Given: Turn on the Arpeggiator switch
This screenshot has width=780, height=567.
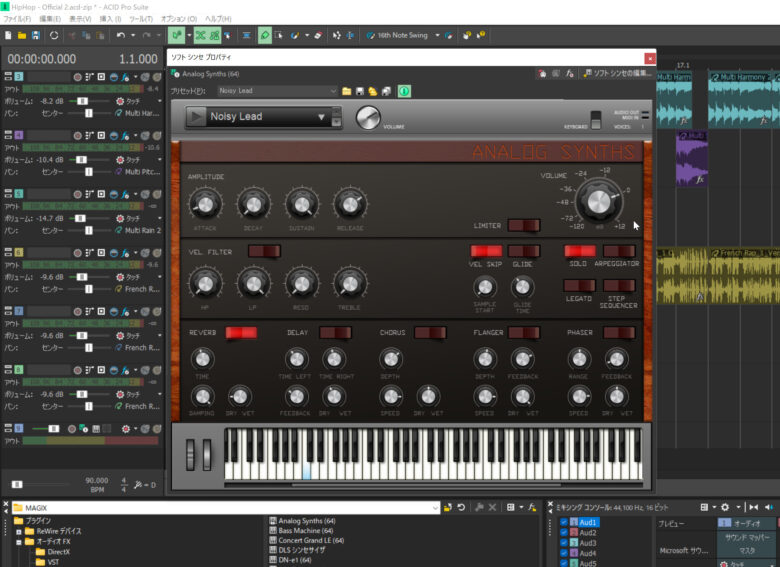Looking at the screenshot, I should point(619,251).
